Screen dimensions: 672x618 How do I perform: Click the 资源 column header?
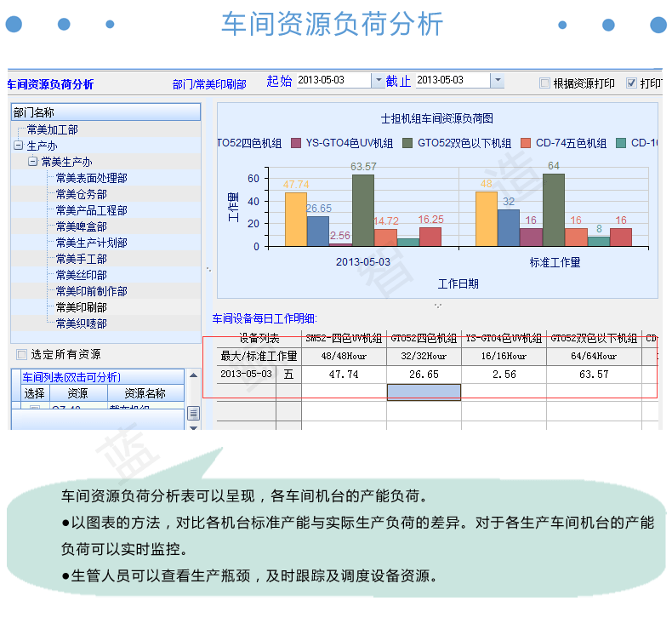[78, 392]
